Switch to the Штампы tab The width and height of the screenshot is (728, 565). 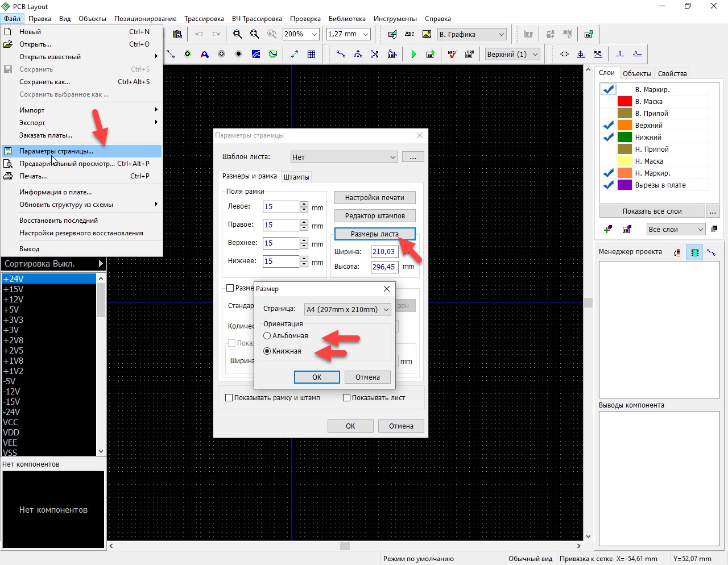coord(296,177)
